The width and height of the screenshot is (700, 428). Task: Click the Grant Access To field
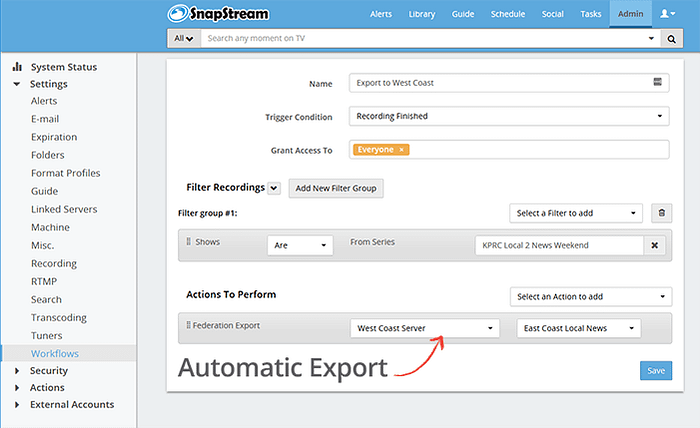pos(509,150)
